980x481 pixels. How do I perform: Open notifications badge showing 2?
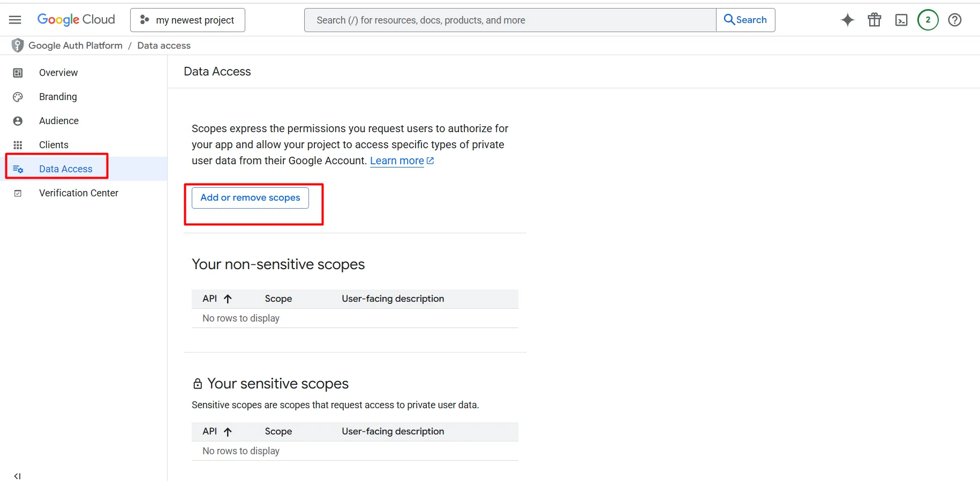point(928,20)
